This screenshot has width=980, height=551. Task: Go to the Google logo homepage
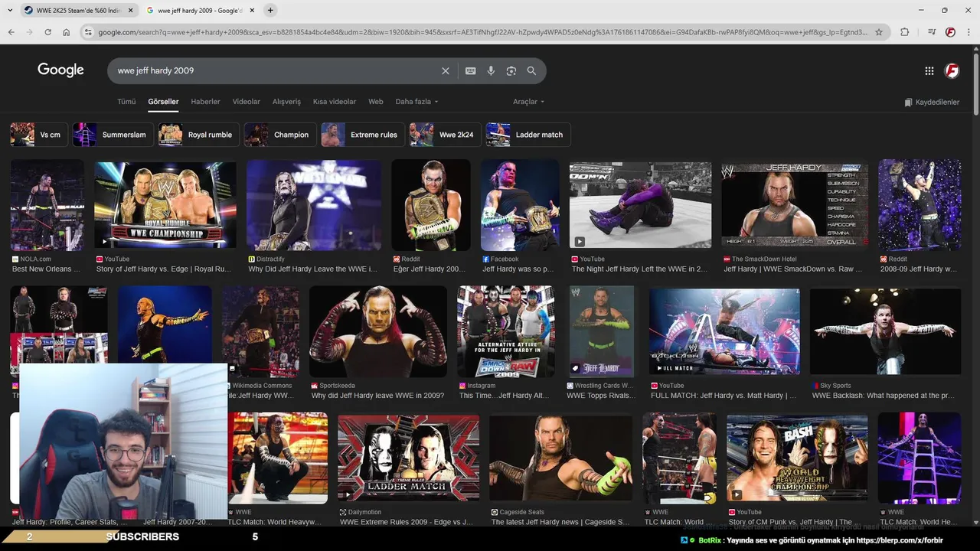60,70
